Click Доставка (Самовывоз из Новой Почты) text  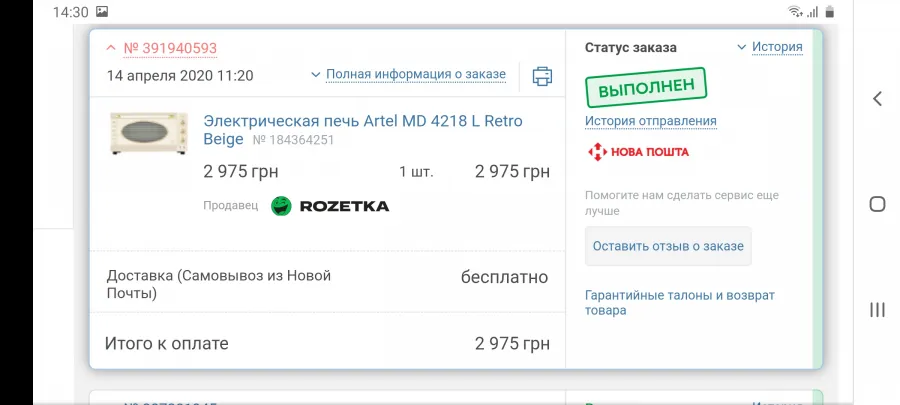pos(219,285)
